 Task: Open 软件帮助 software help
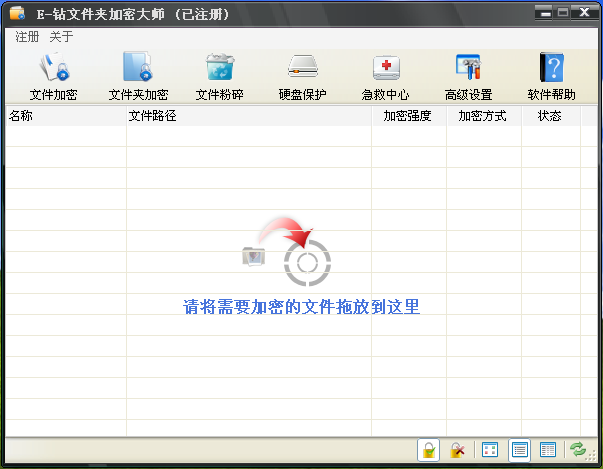(x=551, y=77)
